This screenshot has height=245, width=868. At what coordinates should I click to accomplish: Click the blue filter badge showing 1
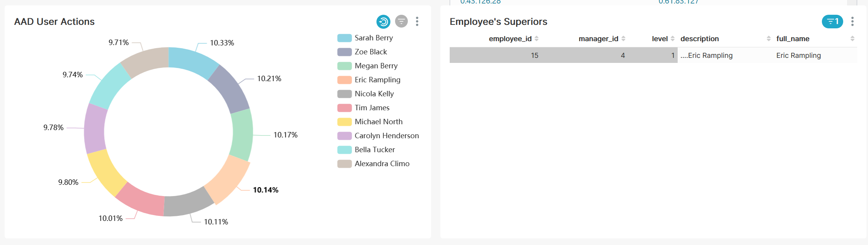tap(832, 21)
